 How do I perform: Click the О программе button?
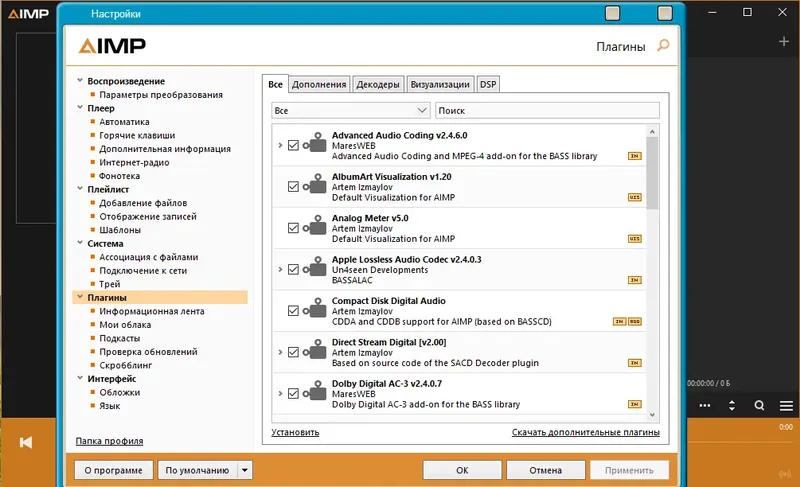point(113,470)
